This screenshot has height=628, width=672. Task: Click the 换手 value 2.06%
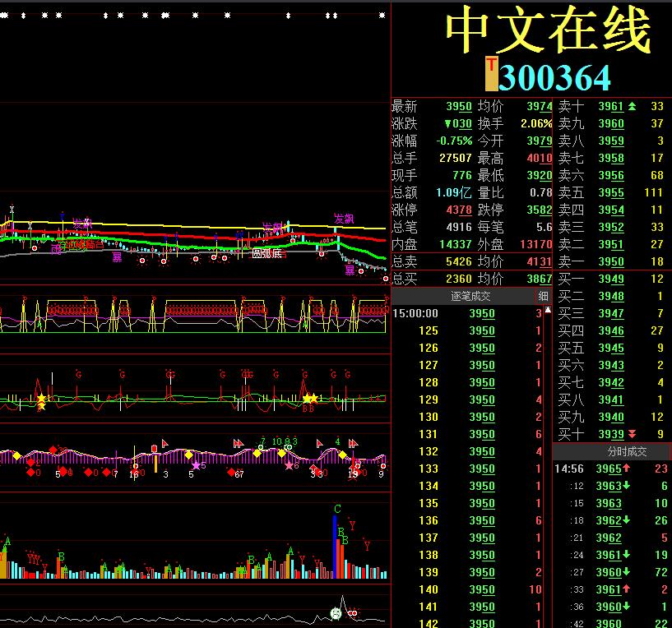point(536,124)
